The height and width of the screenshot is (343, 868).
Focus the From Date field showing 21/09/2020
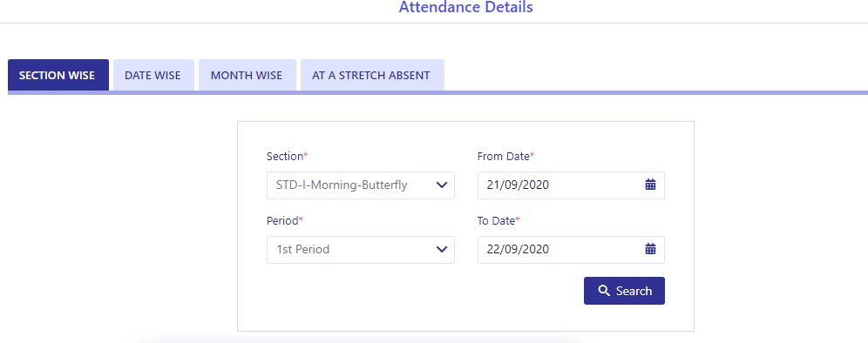[x=571, y=185]
